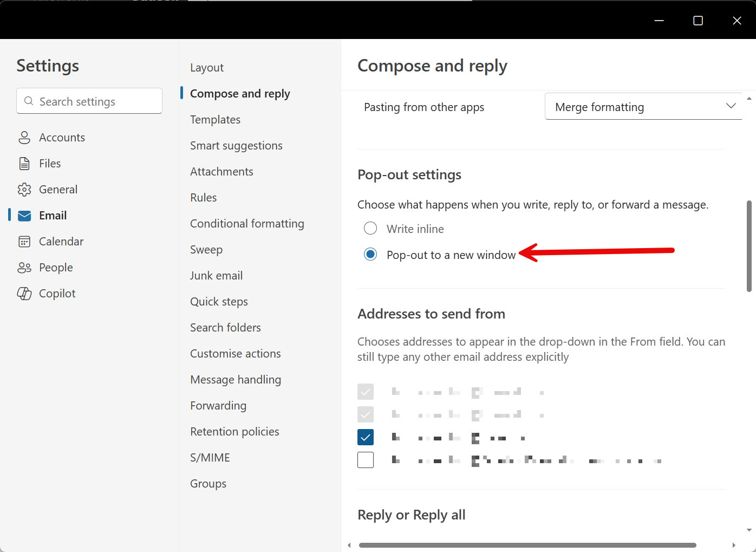756x552 pixels.
Task: Click the Accounts person icon
Action: click(24, 138)
